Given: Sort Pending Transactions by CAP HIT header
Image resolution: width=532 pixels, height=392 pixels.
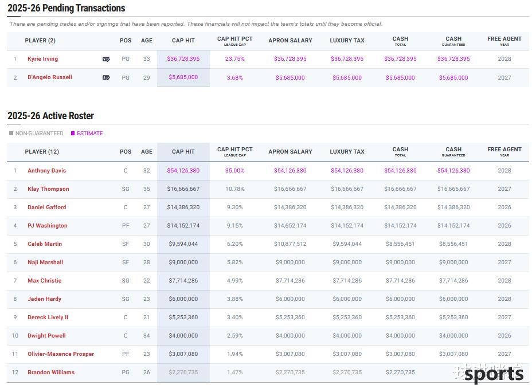Looking at the screenshot, I should click(183, 40).
